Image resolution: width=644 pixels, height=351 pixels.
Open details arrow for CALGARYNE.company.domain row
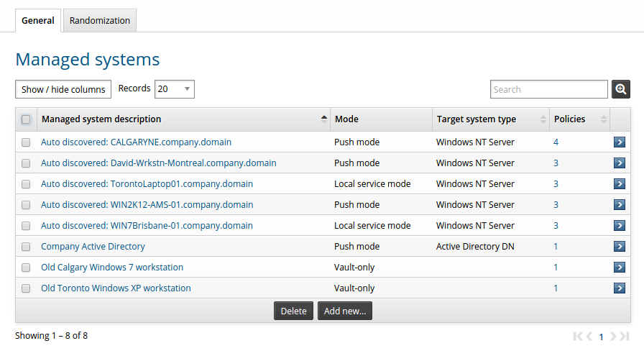tap(620, 142)
